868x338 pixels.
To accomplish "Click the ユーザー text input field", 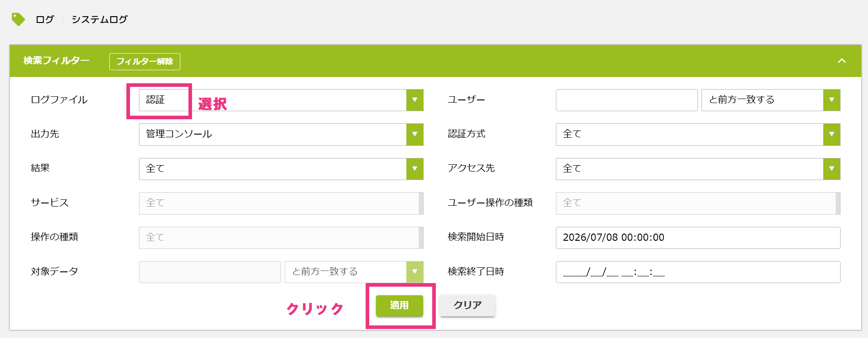I will coord(626,100).
